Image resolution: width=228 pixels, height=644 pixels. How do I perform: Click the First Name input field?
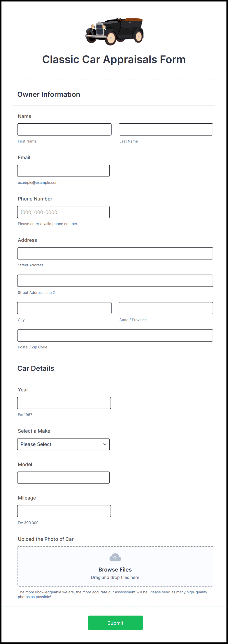64,129
